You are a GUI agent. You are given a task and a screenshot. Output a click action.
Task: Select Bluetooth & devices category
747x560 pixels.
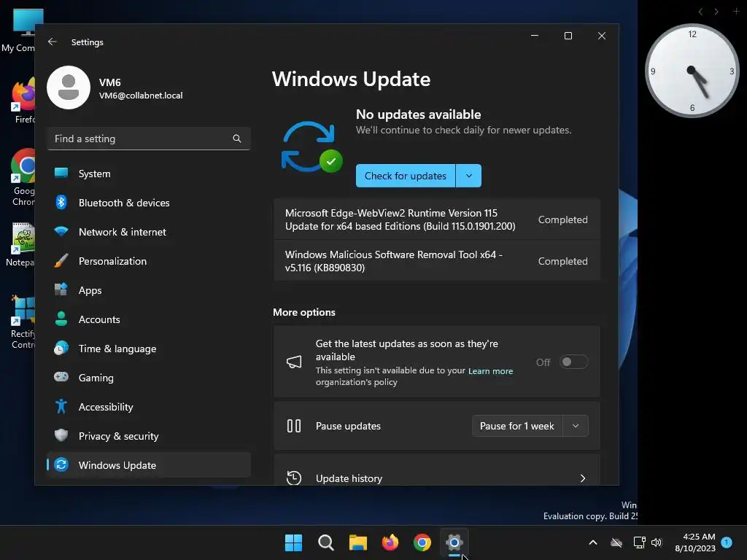[x=149, y=203]
